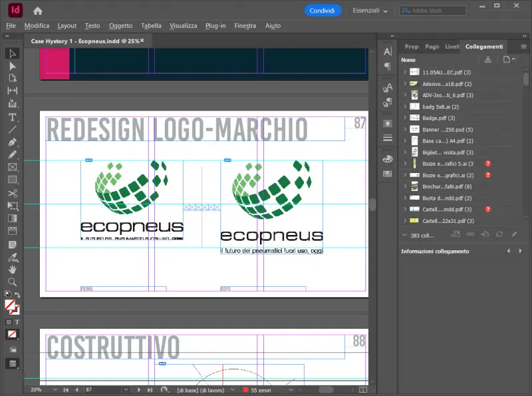Expand the 11.05AU...EC.pdf link row
This screenshot has height=396, width=532.
[x=405, y=72]
